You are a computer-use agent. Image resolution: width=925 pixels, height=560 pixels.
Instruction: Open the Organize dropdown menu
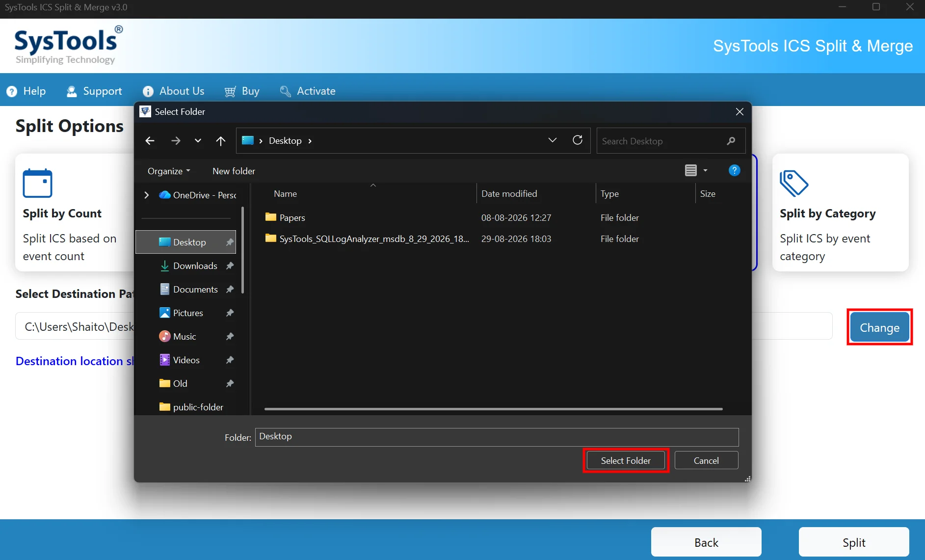pyautogui.click(x=169, y=171)
